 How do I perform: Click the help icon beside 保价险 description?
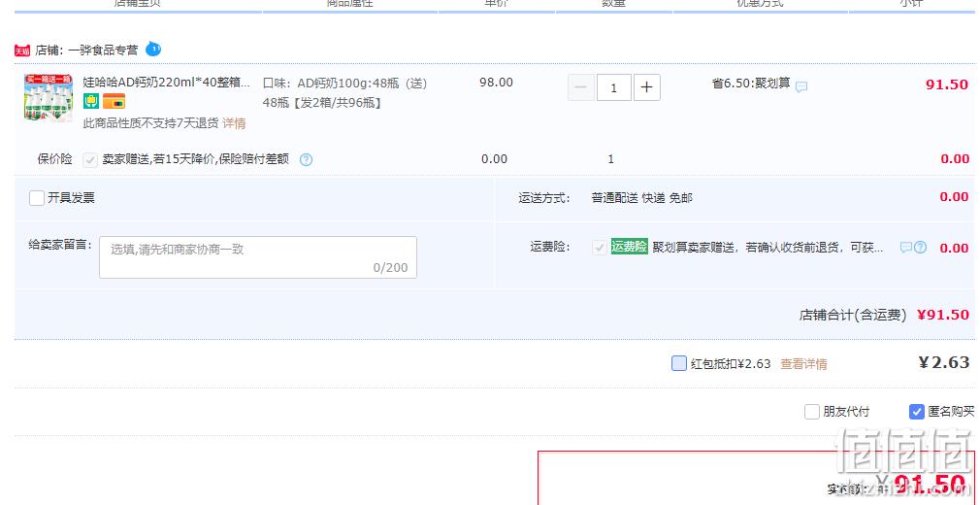pos(306,160)
